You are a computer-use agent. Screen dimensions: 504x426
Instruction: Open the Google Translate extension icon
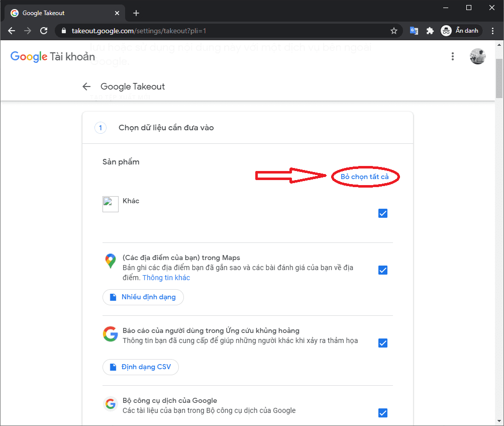tap(414, 31)
